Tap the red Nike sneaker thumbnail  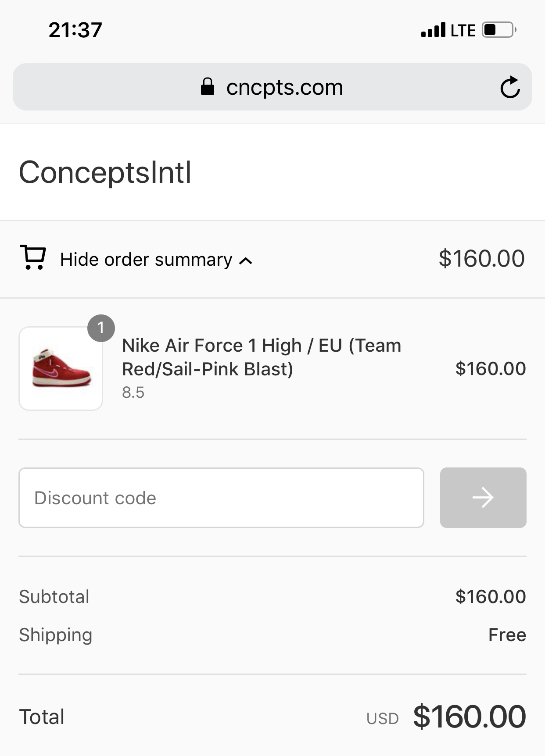[x=61, y=369]
